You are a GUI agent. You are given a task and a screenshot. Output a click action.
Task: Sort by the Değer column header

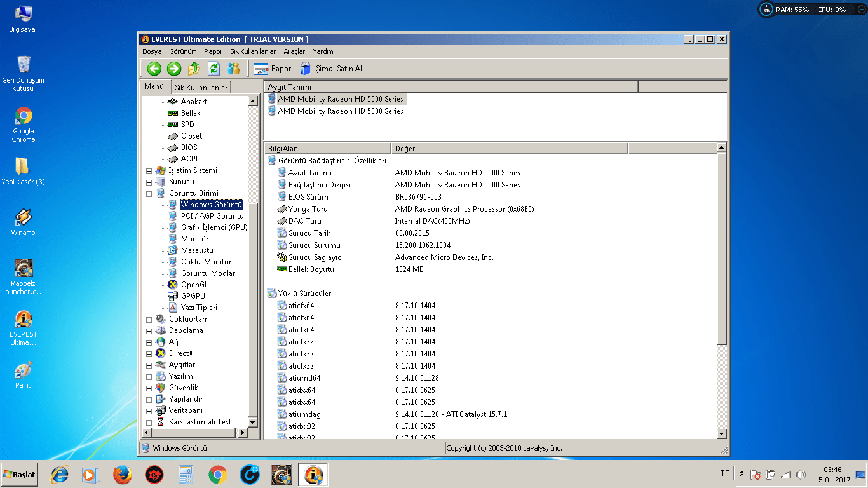pyautogui.click(x=509, y=149)
